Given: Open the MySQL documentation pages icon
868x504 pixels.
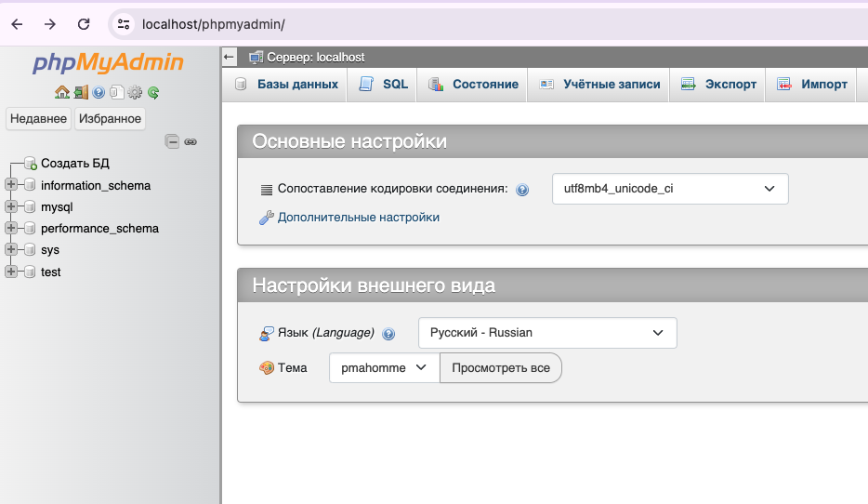Looking at the screenshot, I should click(116, 92).
